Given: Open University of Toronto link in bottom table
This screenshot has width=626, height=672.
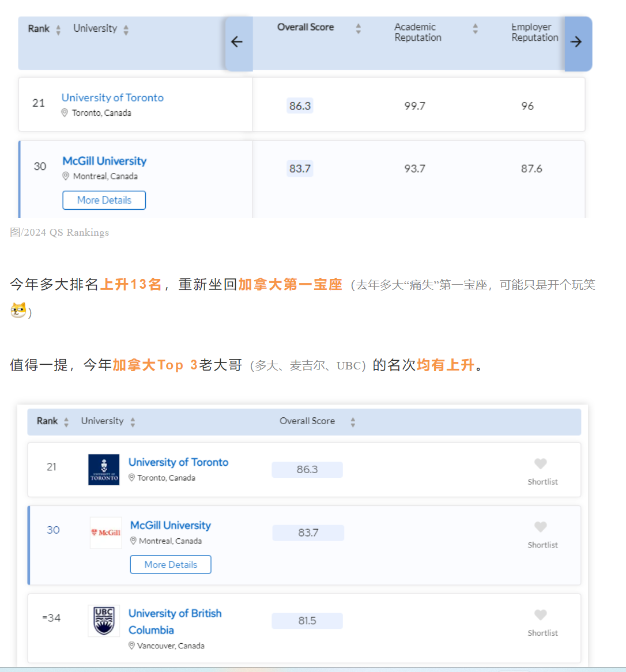Looking at the screenshot, I should click(178, 462).
